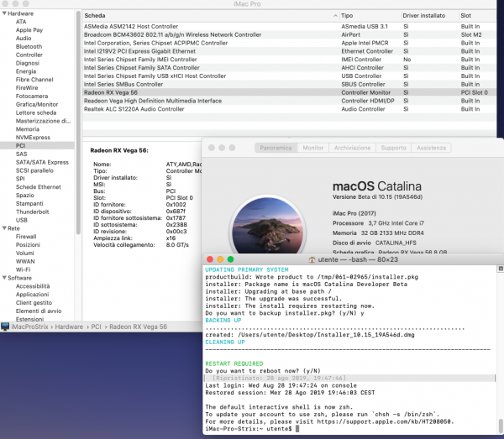This screenshot has height=439, width=504.
Task: Collapse the Software section triangle
Action: click(4, 276)
